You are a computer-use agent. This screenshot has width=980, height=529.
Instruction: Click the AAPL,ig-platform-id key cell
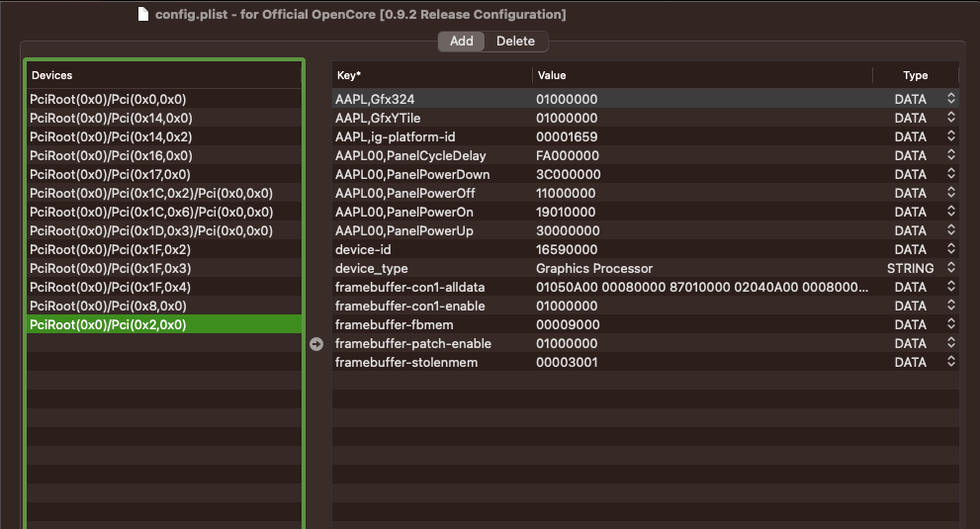(432, 136)
